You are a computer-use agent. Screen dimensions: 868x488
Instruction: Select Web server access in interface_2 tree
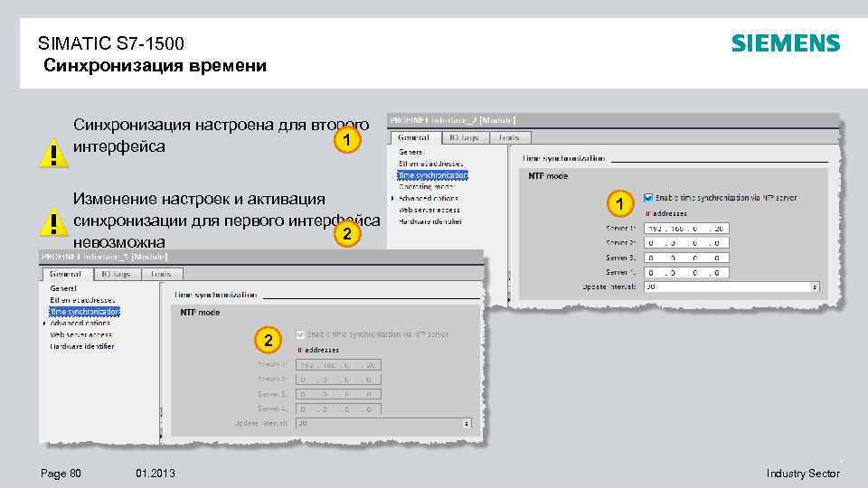click(429, 210)
